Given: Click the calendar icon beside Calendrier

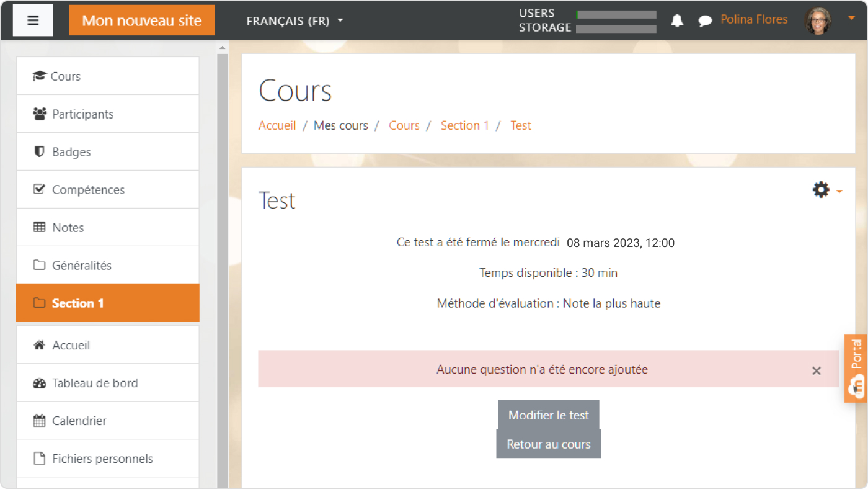Looking at the screenshot, I should click(x=39, y=421).
